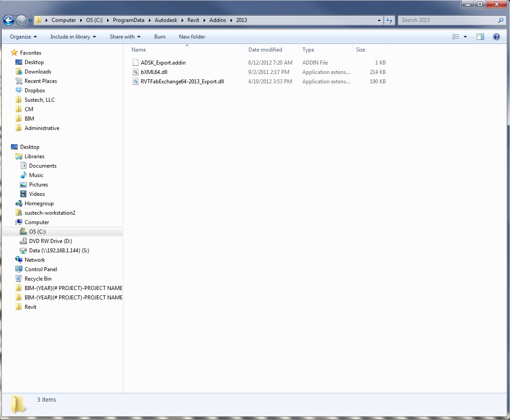Open Help using the question mark icon
The width and height of the screenshot is (510, 420).
coord(497,36)
